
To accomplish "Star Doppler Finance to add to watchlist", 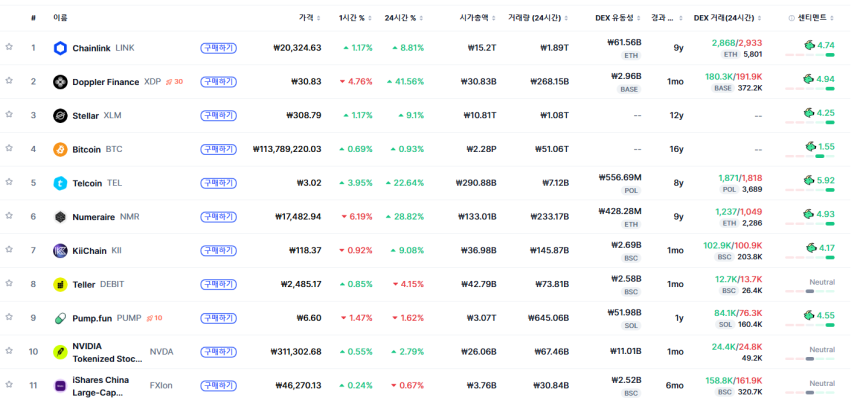I will coord(9,81).
